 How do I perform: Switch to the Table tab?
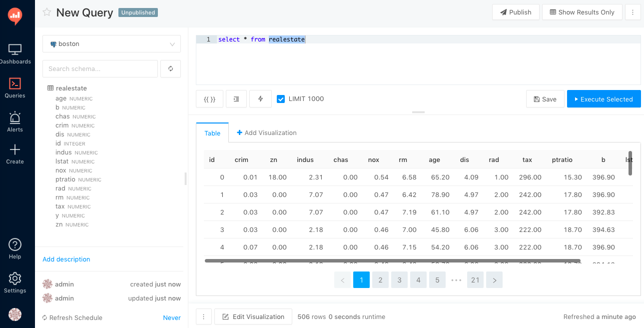pos(212,133)
